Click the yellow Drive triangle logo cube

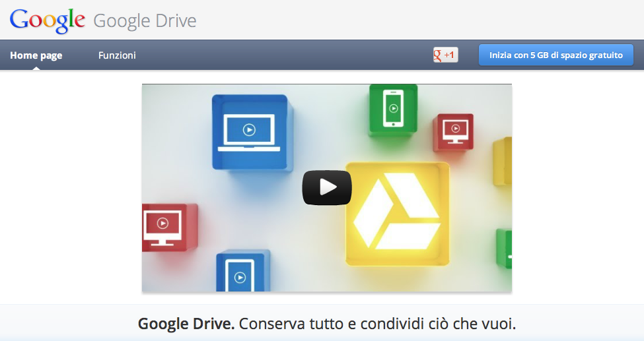tap(397, 214)
